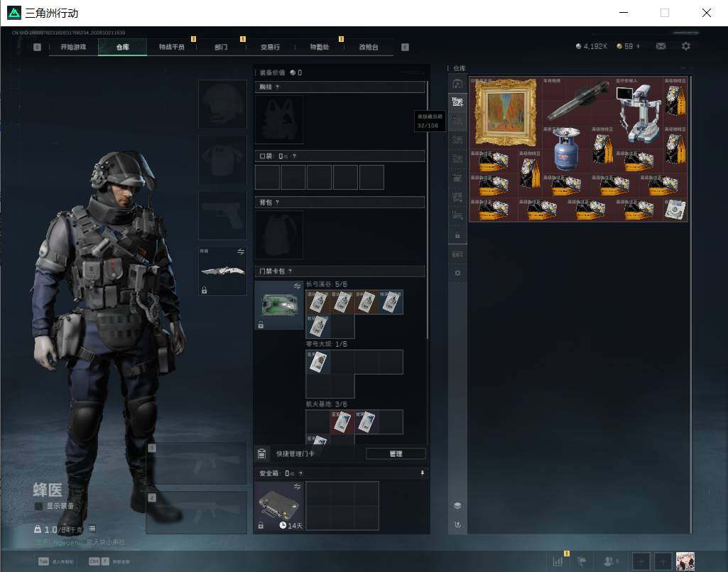Screen dimensions: 728x572
Task: Close the 三角洲行动 window
Action: point(706,13)
